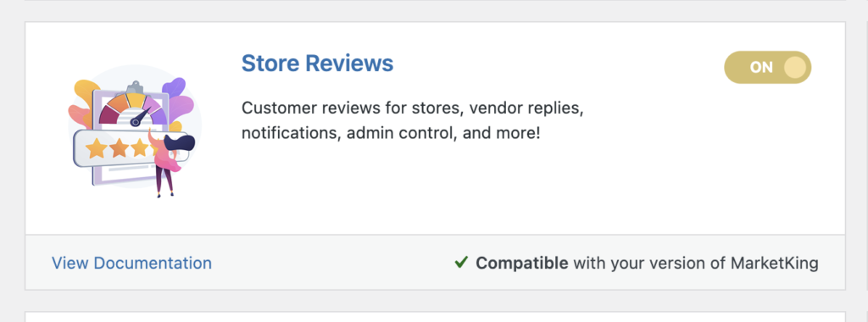Click the round knob of the ON switch

click(x=795, y=68)
